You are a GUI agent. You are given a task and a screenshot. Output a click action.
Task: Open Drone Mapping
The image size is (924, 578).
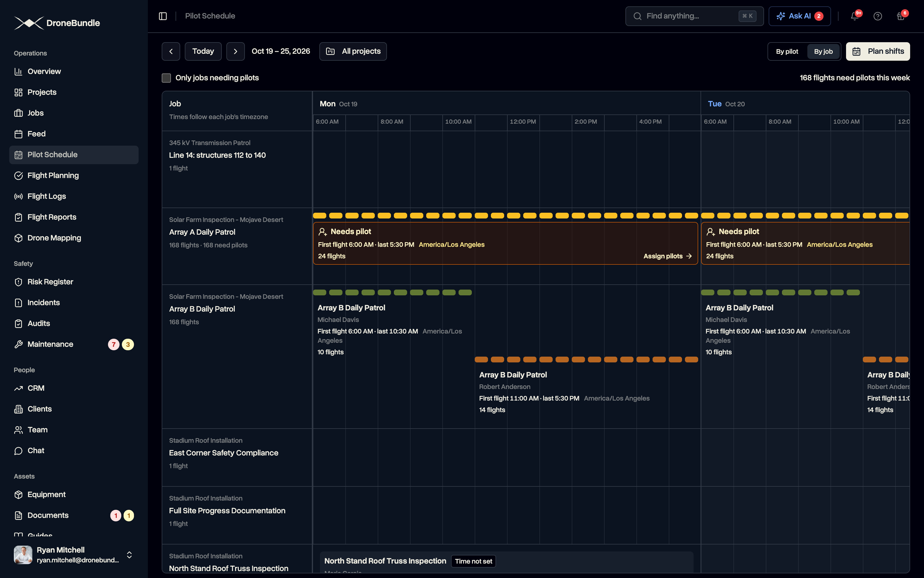74,238
